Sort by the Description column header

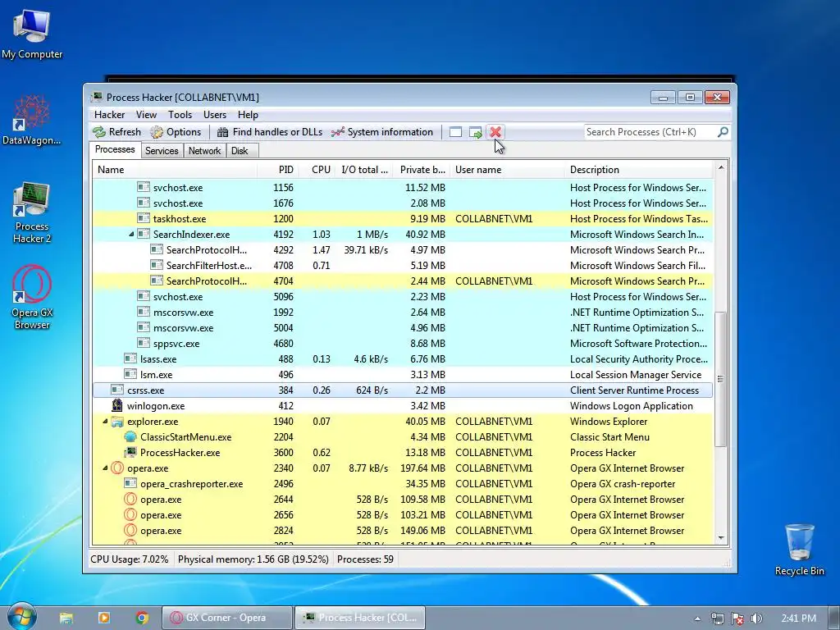(638, 170)
